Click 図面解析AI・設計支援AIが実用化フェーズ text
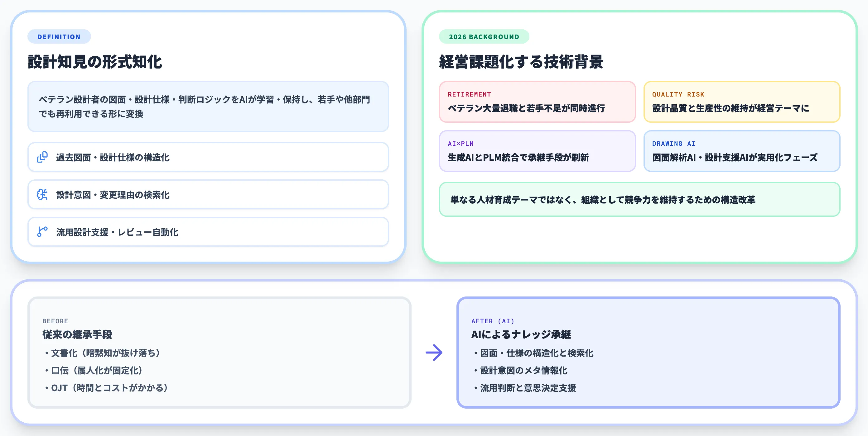Screen dimensions: 868x436 [735, 158]
